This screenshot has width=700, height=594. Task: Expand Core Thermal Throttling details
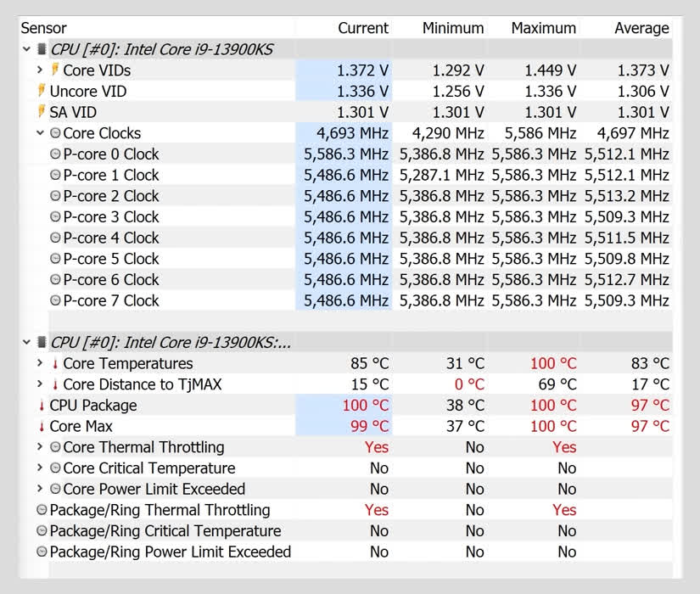click(40, 447)
